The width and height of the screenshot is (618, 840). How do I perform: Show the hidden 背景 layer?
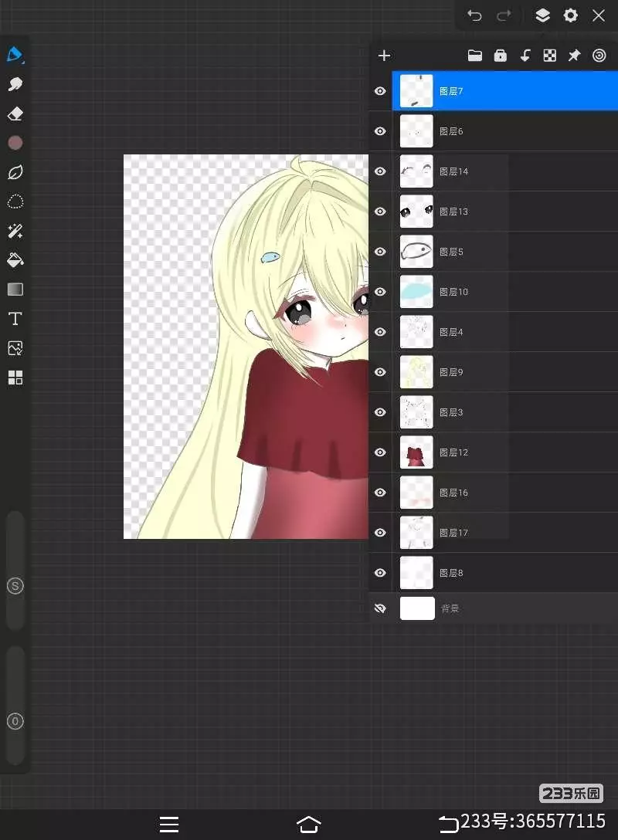[x=380, y=608]
